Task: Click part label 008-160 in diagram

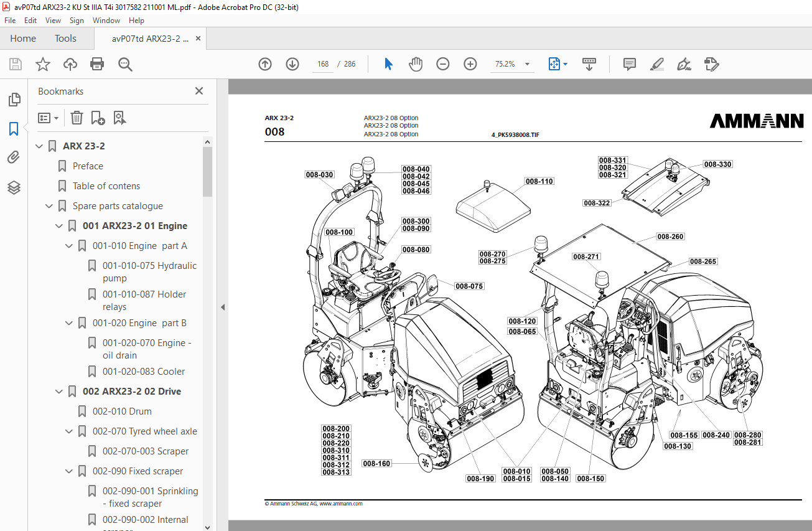Action: pyautogui.click(x=376, y=464)
